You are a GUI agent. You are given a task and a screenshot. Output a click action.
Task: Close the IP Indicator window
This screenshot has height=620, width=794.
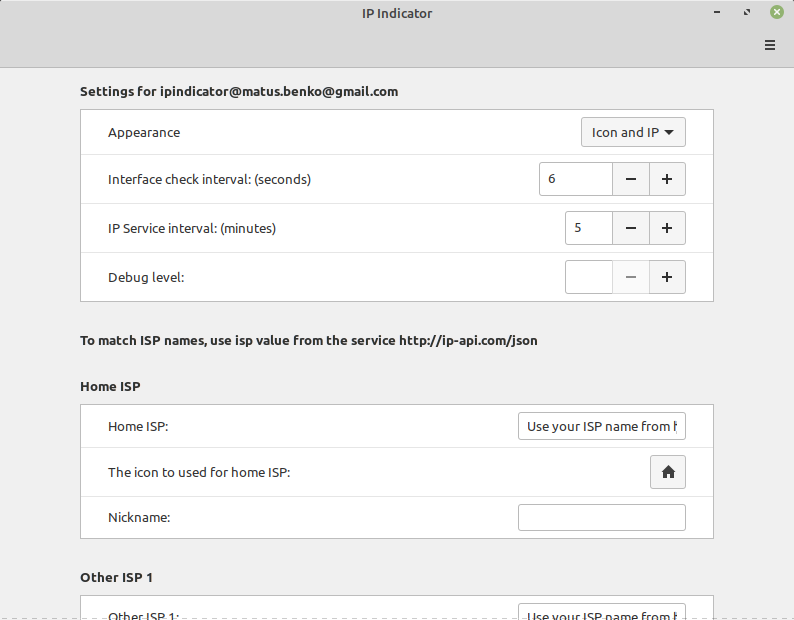click(x=777, y=12)
